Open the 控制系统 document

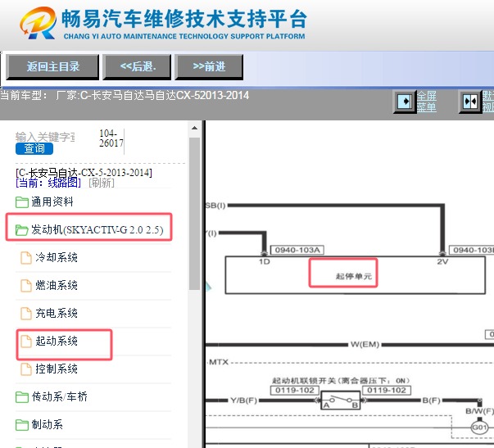(x=57, y=369)
